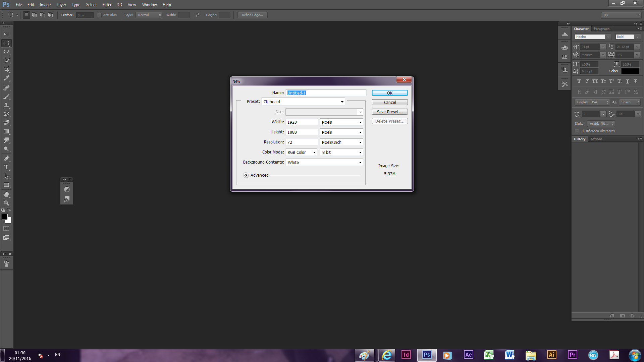Select the Pen tool
Screen dimensions: 644x362
(x=6, y=159)
